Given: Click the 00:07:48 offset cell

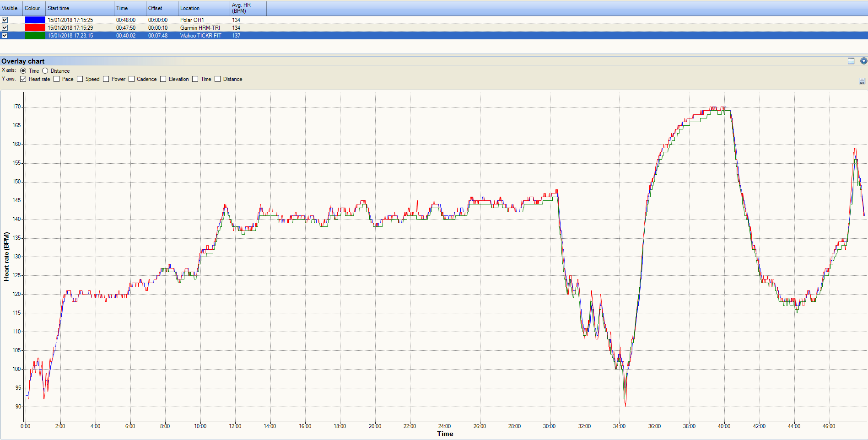Looking at the screenshot, I should [x=158, y=36].
